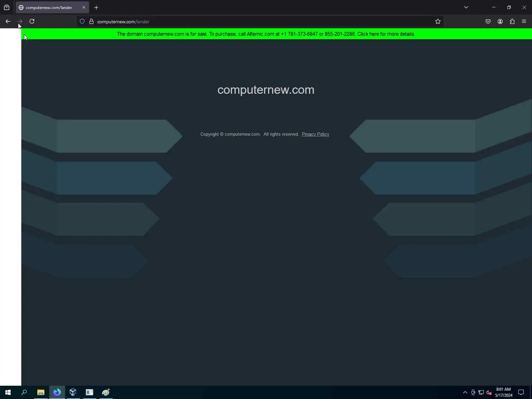The width and height of the screenshot is (532, 399).
Task: Reload the current page
Action: (x=32, y=21)
